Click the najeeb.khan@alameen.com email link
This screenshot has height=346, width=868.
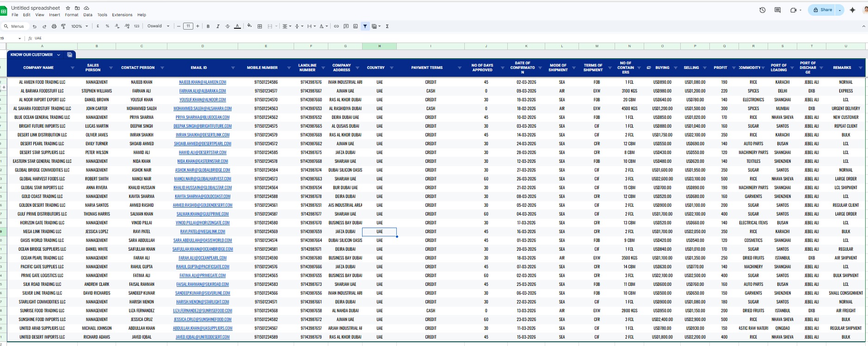pos(203,82)
